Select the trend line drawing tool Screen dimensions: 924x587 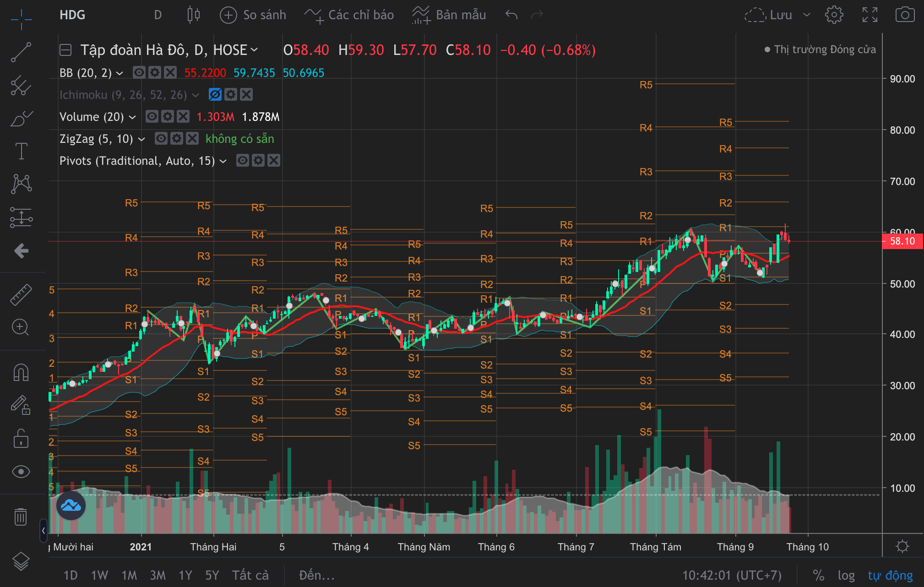[21, 52]
